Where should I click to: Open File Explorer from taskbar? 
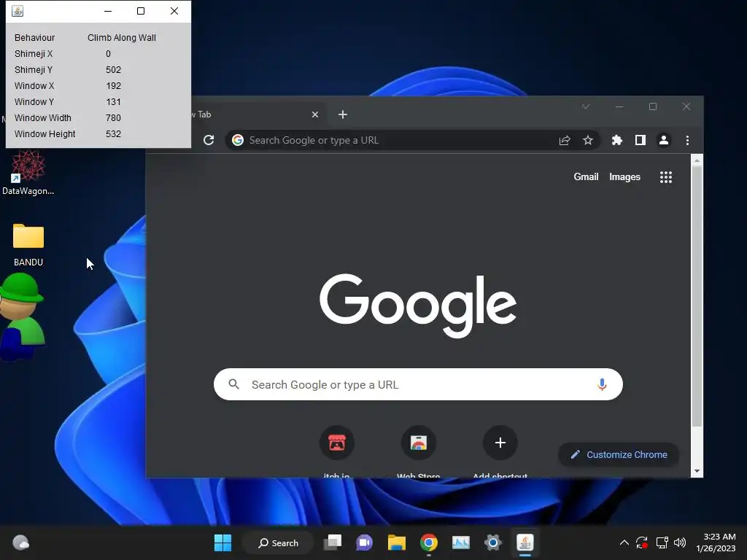click(396, 542)
